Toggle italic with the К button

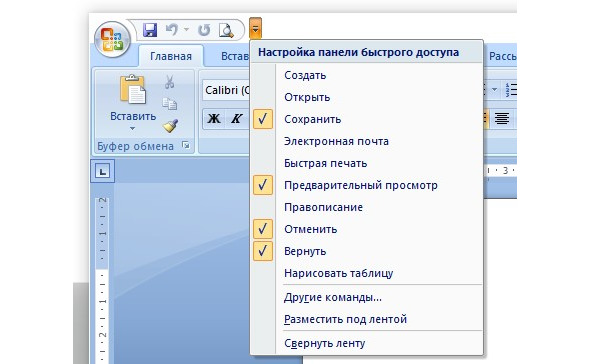click(x=236, y=119)
